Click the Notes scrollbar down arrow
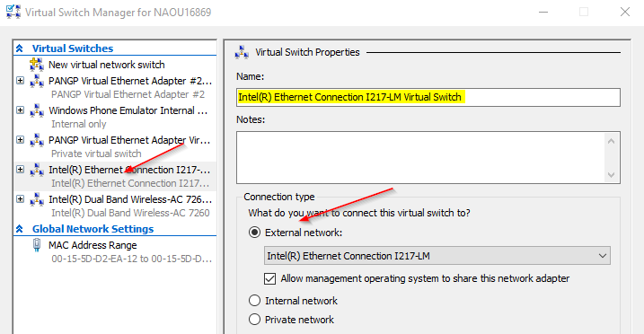 (x=611, y=175)
